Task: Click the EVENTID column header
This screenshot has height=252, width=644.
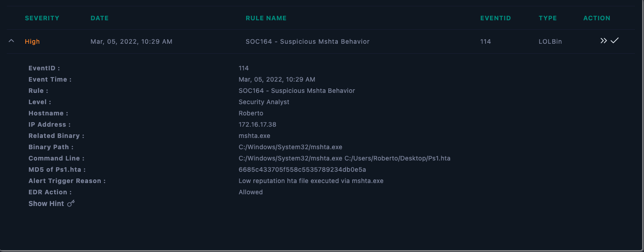Action: [495, 18]
